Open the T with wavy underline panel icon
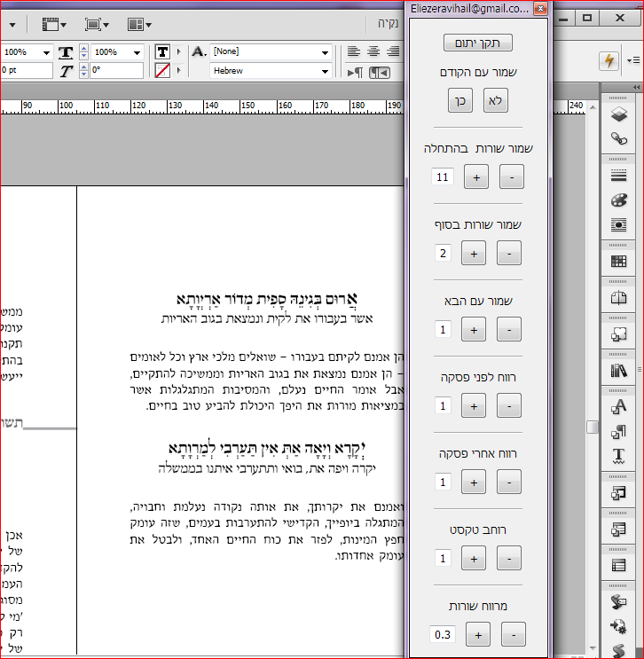The width and height of the screenshot is (644, 659). click(x=619, y=456)
